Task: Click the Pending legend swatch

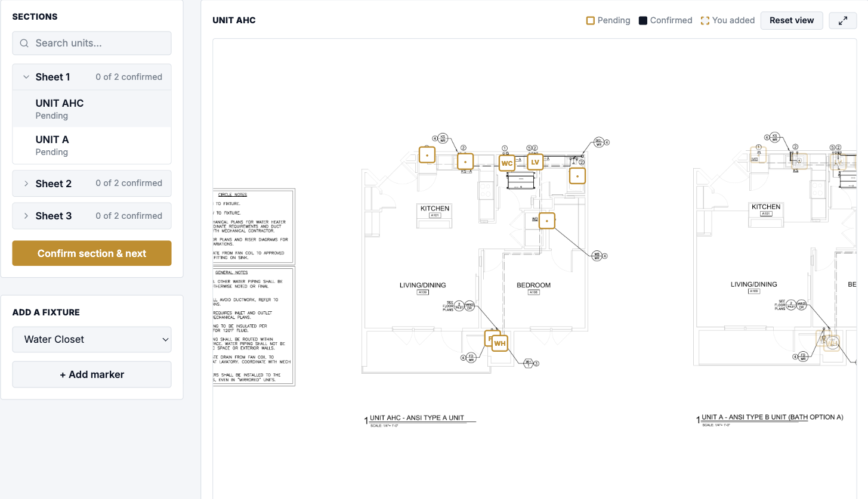Action: (x=591, y=20)
